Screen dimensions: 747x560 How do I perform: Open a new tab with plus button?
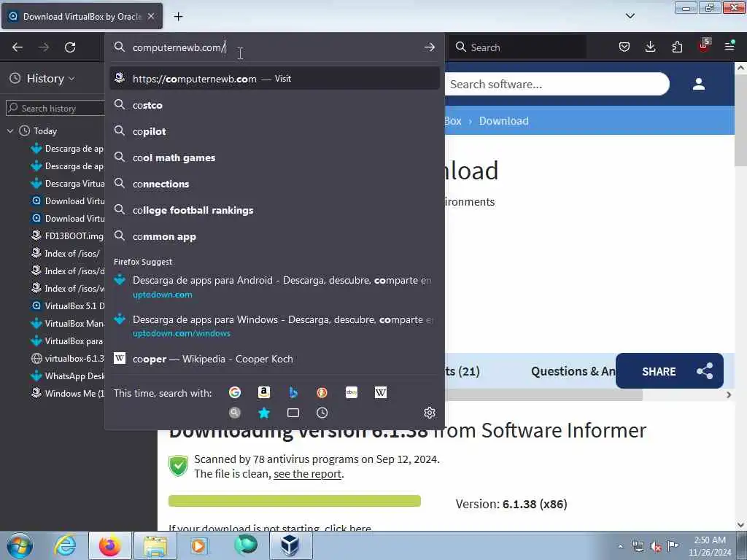pos(178,17)
